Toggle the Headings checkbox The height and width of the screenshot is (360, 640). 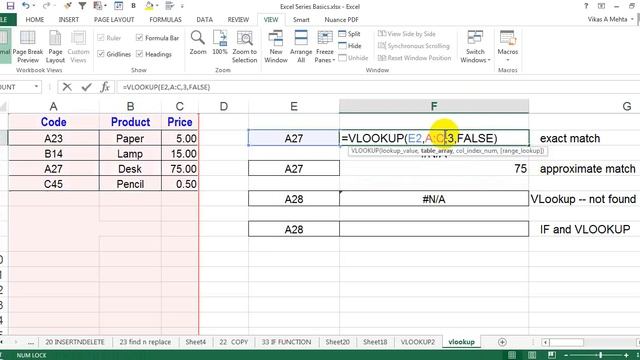140,54
